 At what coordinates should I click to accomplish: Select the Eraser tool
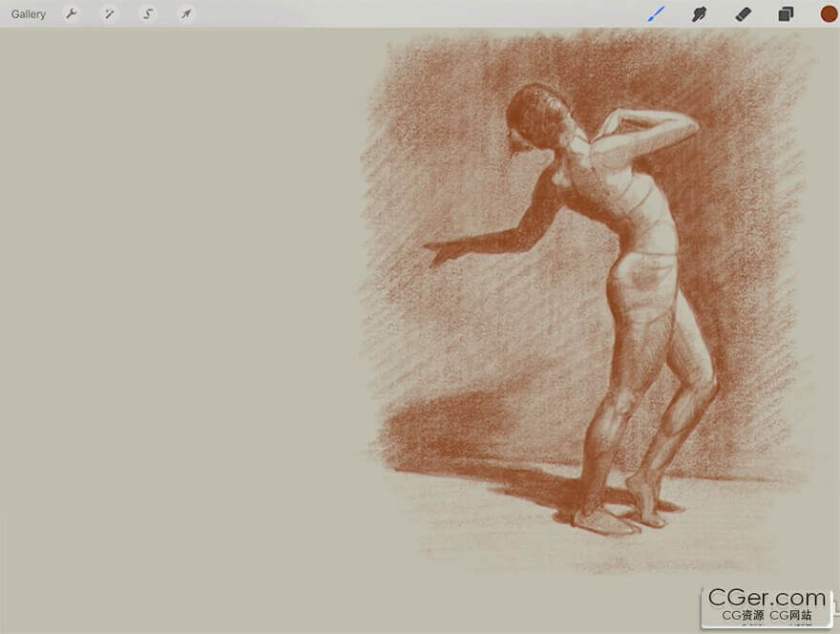tap(743, 14)
